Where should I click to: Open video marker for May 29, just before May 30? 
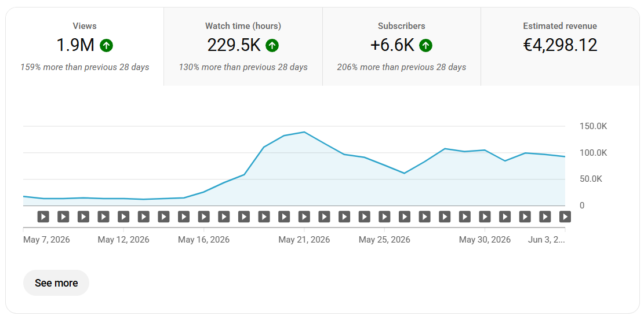click(x=464, y=217)
